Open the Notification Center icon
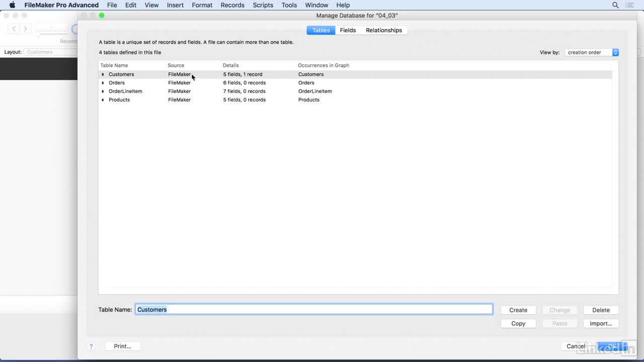 (630, 5)
